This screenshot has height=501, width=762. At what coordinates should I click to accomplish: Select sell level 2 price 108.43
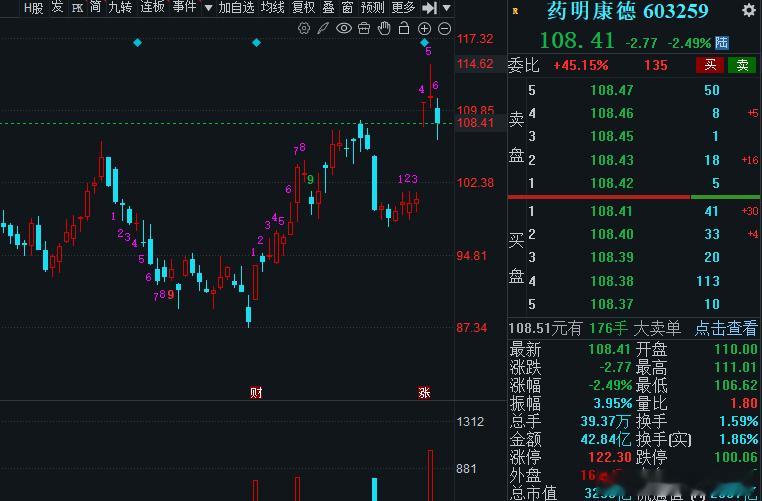pyautogui.click(x=612, y=160)
